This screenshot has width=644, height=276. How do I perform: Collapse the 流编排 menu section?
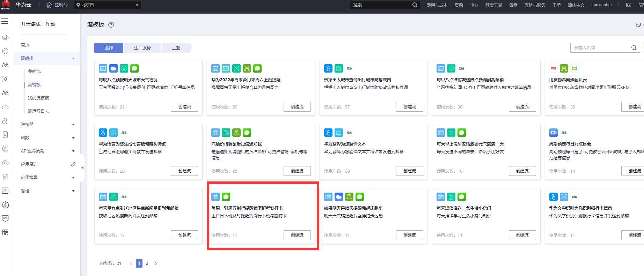pyautogui.click(x=73, y=58)
